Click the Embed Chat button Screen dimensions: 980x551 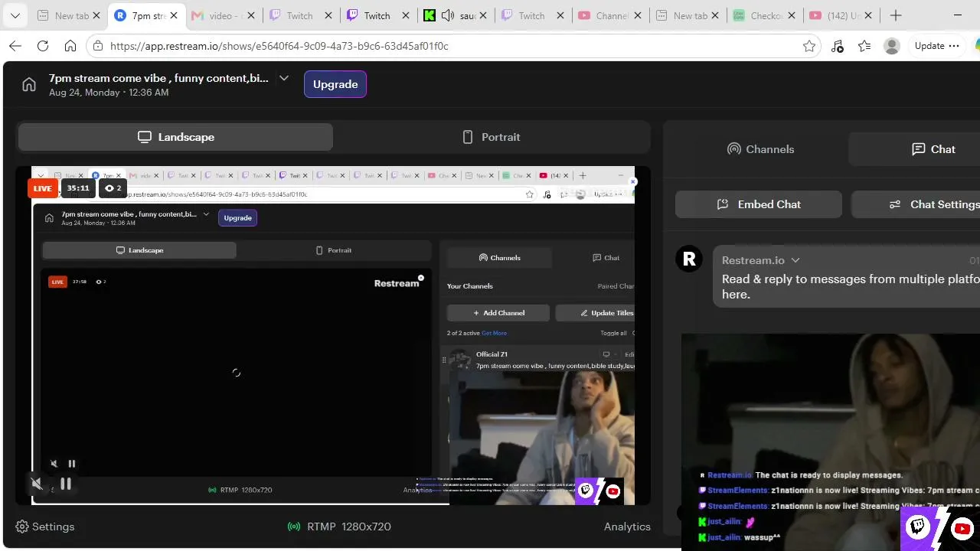point(759,204)
